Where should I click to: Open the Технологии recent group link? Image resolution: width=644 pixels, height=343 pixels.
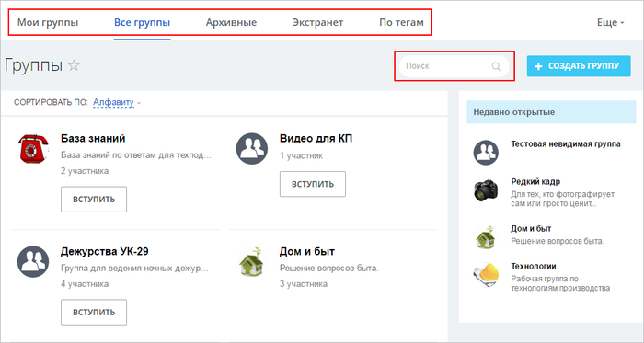pyautogui.click(x=534, y=267)
